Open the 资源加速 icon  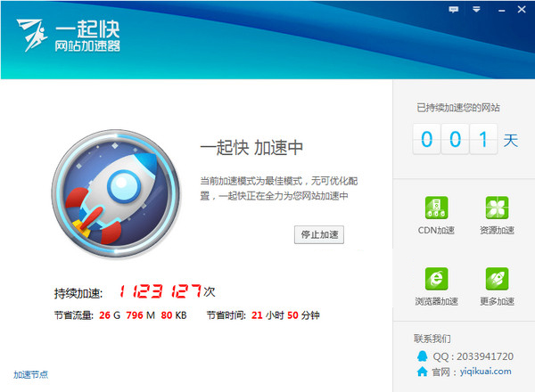[497, 208]
